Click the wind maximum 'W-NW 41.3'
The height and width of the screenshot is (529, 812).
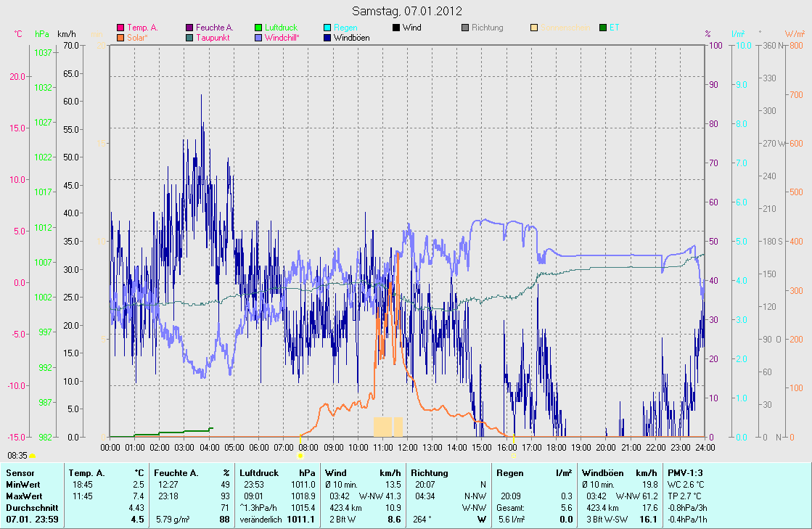point(380,496)
